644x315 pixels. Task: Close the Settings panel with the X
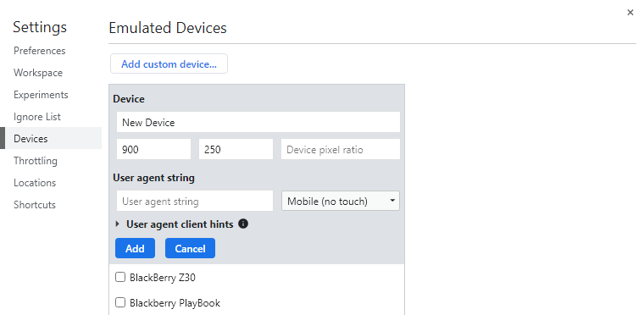(x=630, y=13)
